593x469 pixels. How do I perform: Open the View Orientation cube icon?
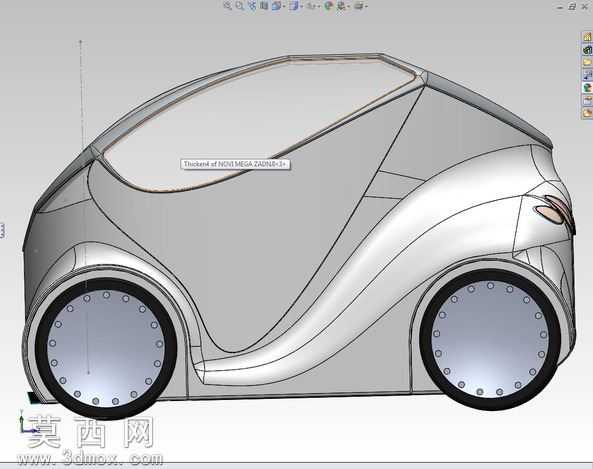276,6
